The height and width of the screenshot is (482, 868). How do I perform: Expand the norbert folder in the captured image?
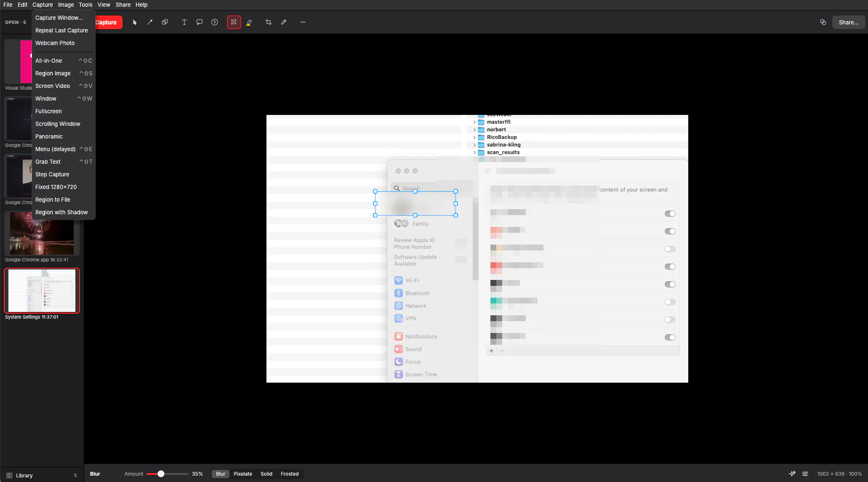pyautogui.click(x=474, y=130)
